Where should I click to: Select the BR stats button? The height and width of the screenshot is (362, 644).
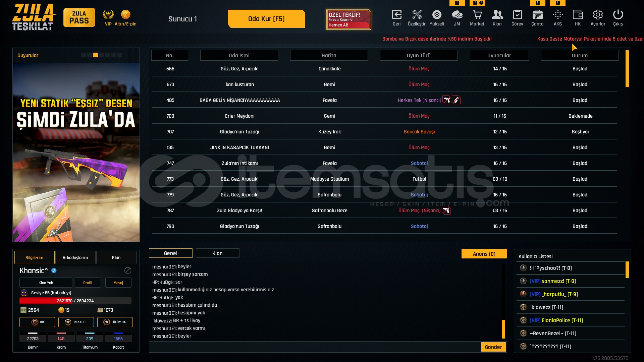point(37,322)
